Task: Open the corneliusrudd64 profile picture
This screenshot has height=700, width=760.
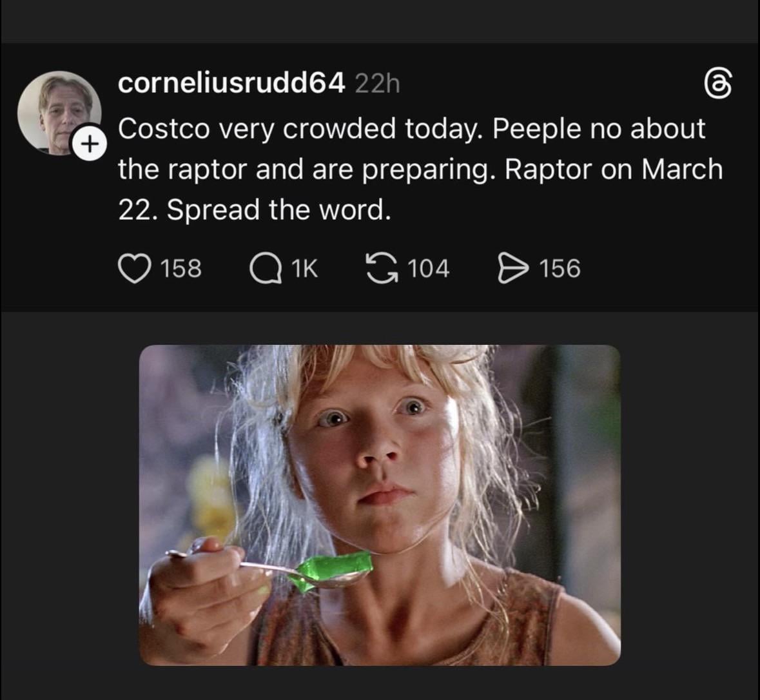Action: 57,111
